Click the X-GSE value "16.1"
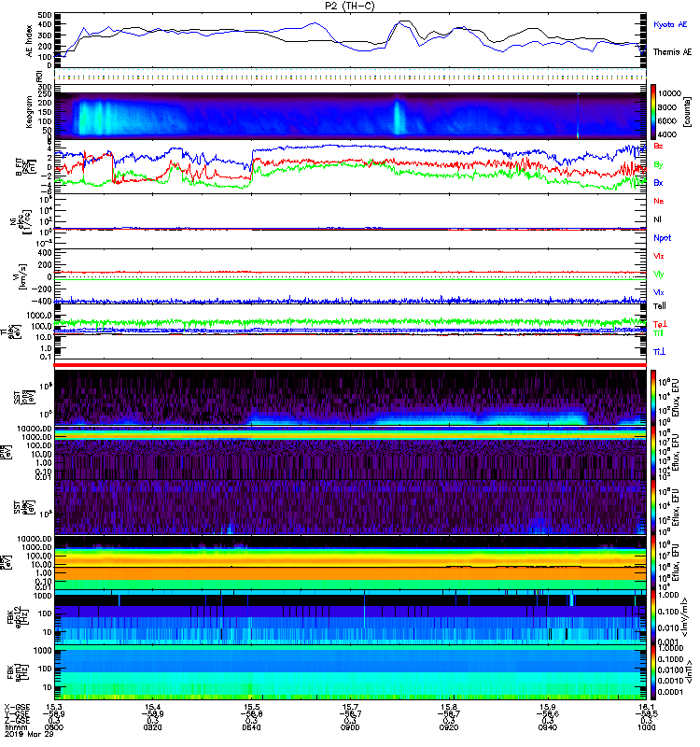The width and height of the screenshot is (700, 747). coord(646,707)
